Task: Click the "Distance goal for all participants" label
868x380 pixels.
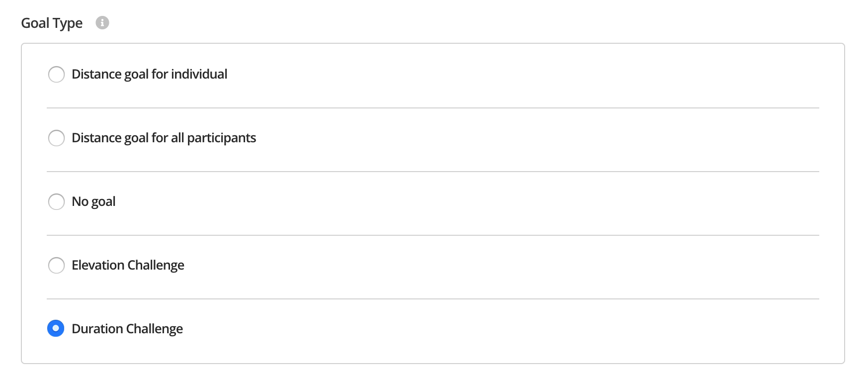Action: (164, 138)
